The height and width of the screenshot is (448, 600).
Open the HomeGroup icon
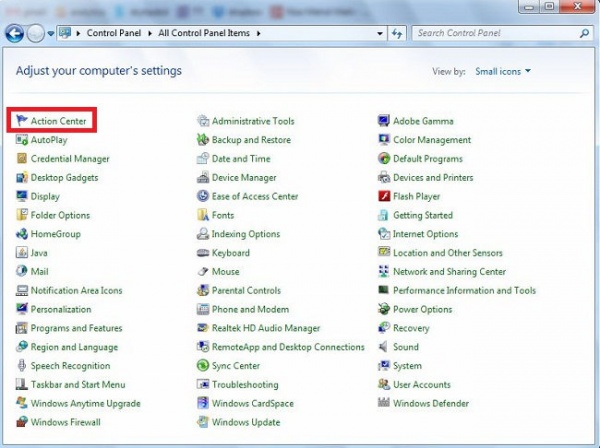coord(21,233)
